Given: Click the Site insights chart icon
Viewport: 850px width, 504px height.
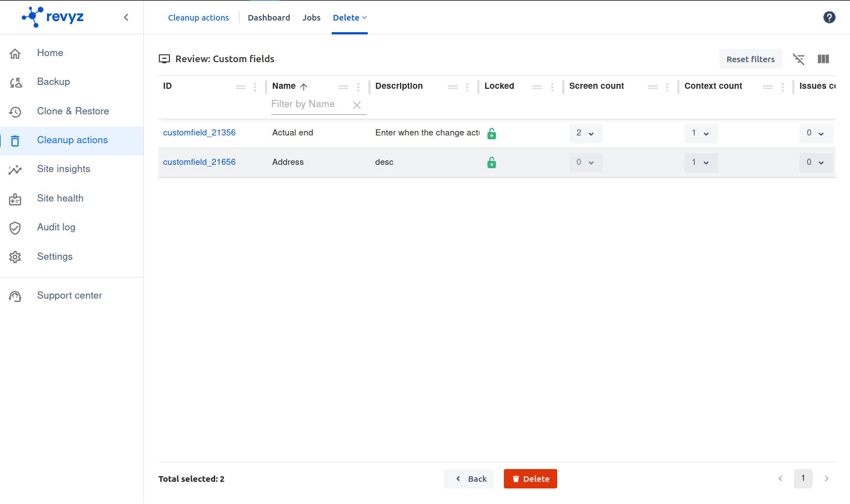Looking at the screenshot, I should [15, 170].
